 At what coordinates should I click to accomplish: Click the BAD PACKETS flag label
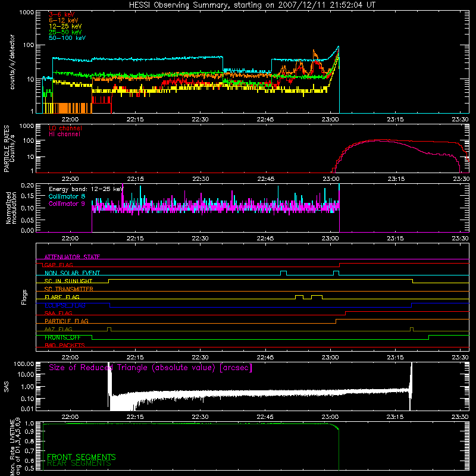(x=65, y=345)
